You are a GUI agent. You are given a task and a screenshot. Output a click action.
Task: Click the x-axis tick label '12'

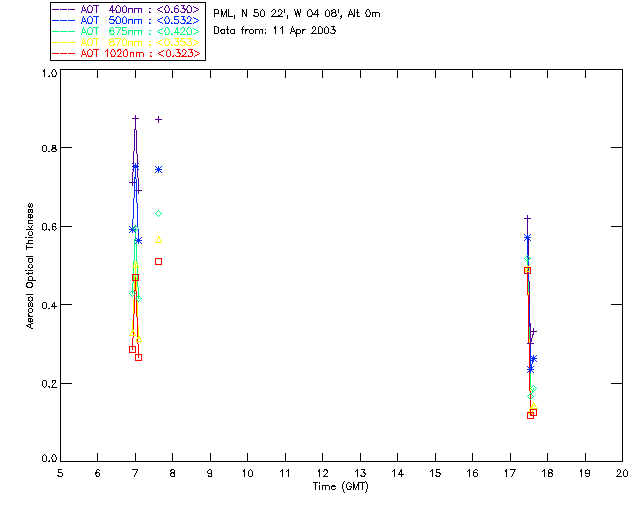coord(322,473)
